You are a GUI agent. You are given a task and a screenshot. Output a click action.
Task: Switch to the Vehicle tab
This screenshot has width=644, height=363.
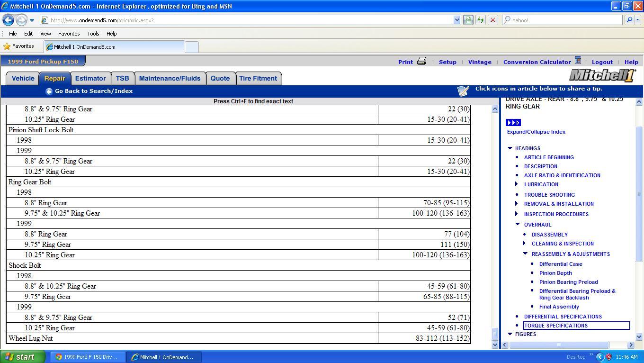(x=23, y=79)
